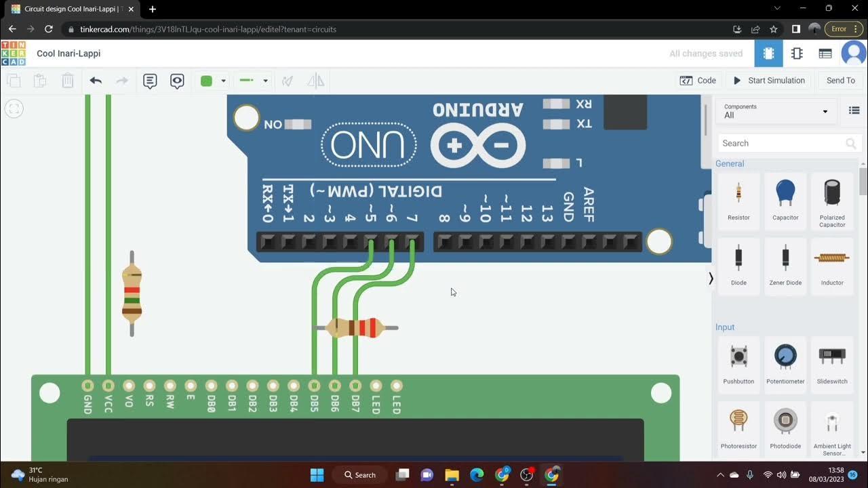The image size is (868, 488).
Task: Select the Capacitor component
Action: point(785,201)
